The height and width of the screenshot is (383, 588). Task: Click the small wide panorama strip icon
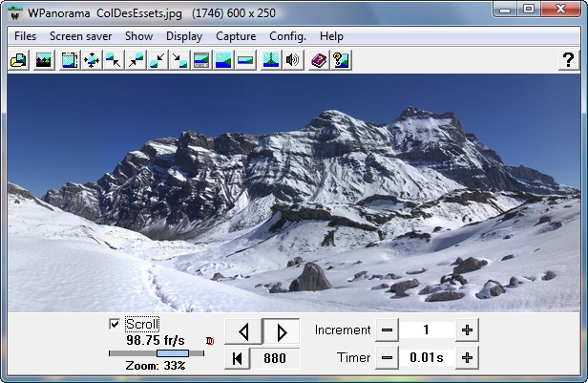245,60
